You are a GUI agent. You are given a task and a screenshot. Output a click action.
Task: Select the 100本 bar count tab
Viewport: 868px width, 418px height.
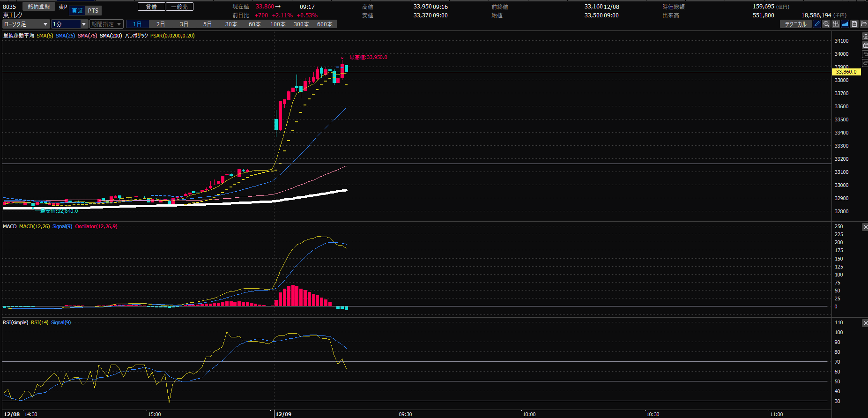278,24
